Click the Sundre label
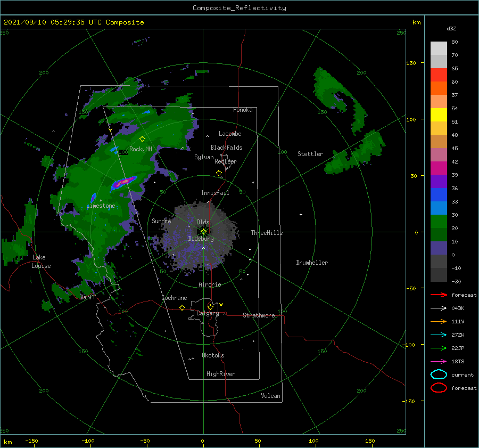 [161, 221]
